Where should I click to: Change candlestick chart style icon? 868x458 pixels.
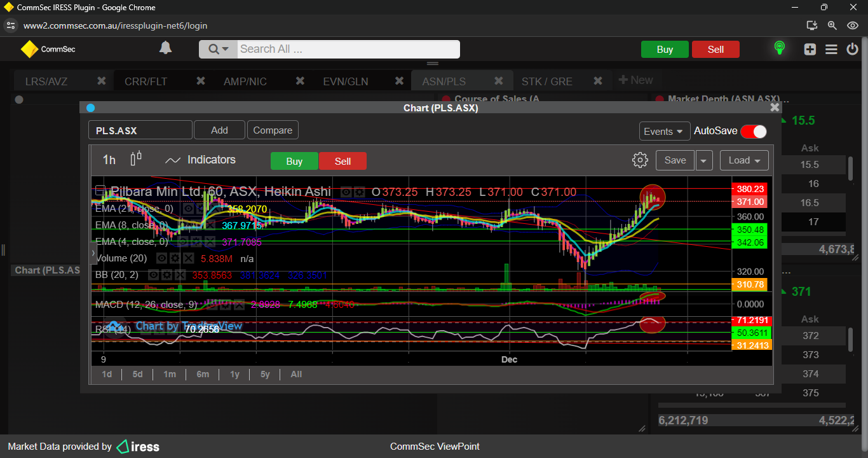pos(136,160)
